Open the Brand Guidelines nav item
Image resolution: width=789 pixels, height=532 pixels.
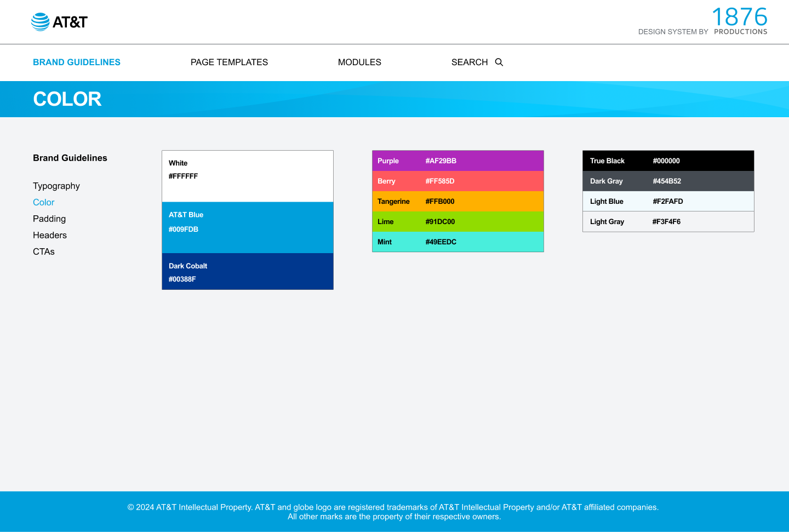tap(77, 62)
